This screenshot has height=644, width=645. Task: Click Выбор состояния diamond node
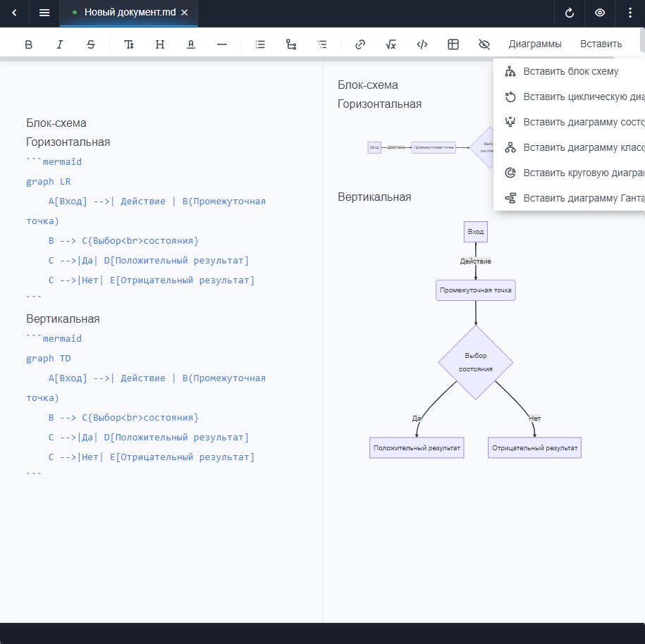(476, 362)
